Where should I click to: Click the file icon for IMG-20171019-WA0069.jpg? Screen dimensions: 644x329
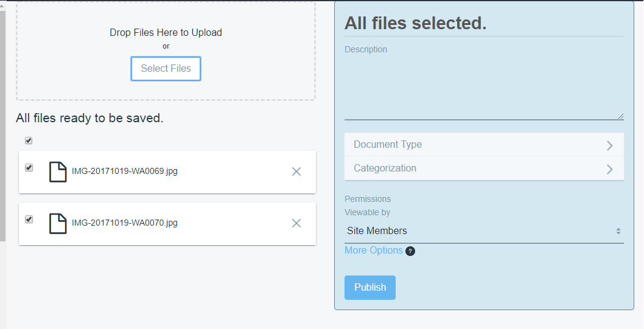[x=58, y=172]
